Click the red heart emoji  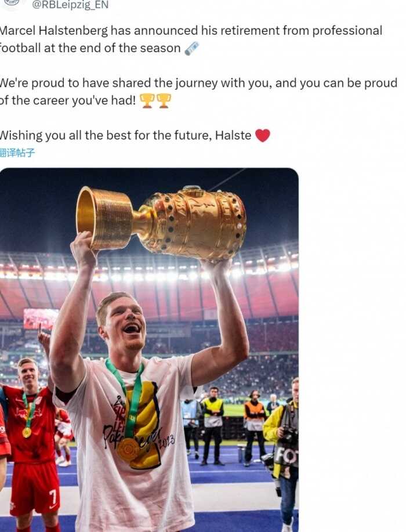coord(262,135)
